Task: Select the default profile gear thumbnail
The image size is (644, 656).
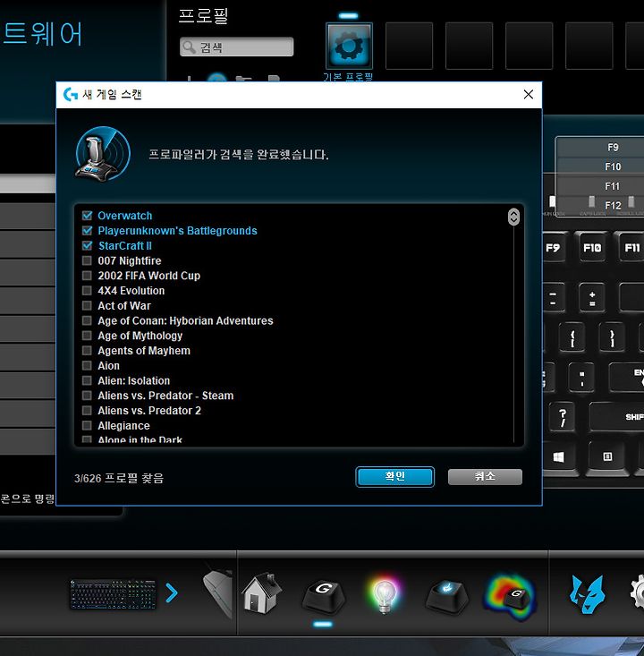Action: click(349, 46)
